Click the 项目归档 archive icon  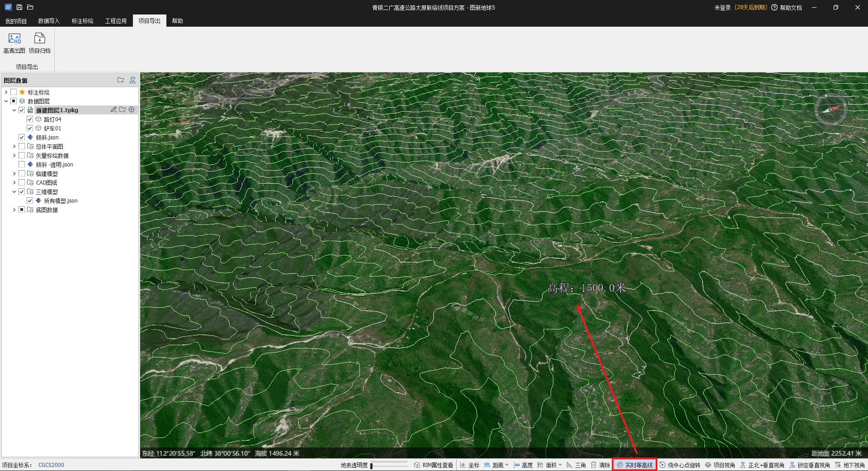[40, 39]
